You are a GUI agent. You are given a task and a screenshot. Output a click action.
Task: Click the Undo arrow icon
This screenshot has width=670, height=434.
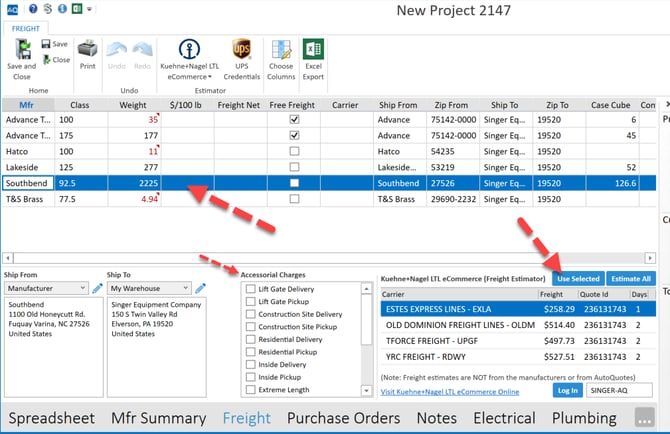(116, 50)
